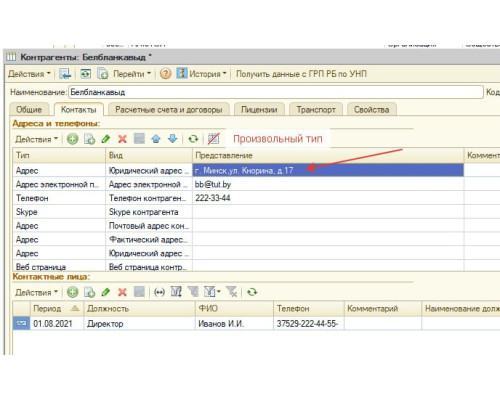
Task: Click into the Наименование input field
Action: coord(276,92)
